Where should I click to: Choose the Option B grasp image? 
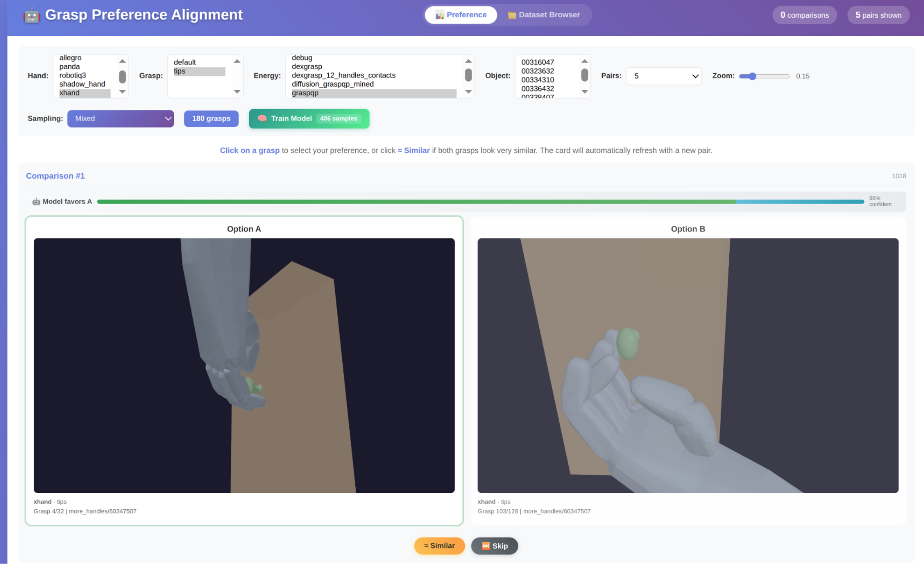point(687,365)
